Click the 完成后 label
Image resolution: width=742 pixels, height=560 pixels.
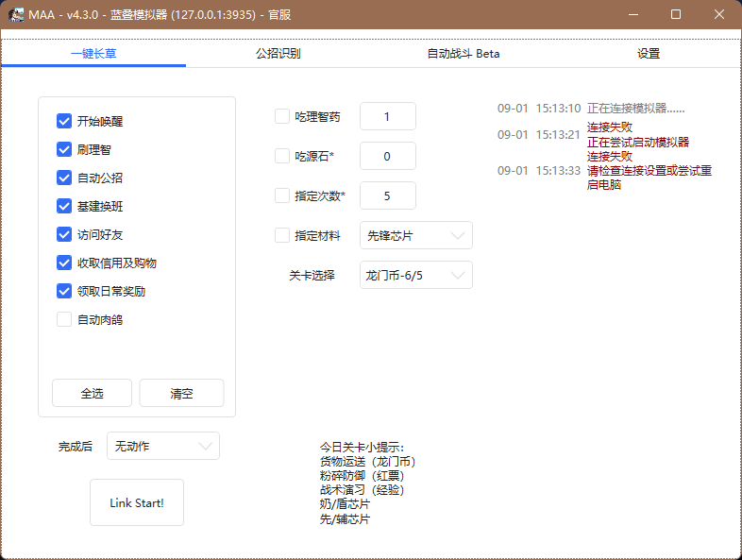click(x=76, y=447)
